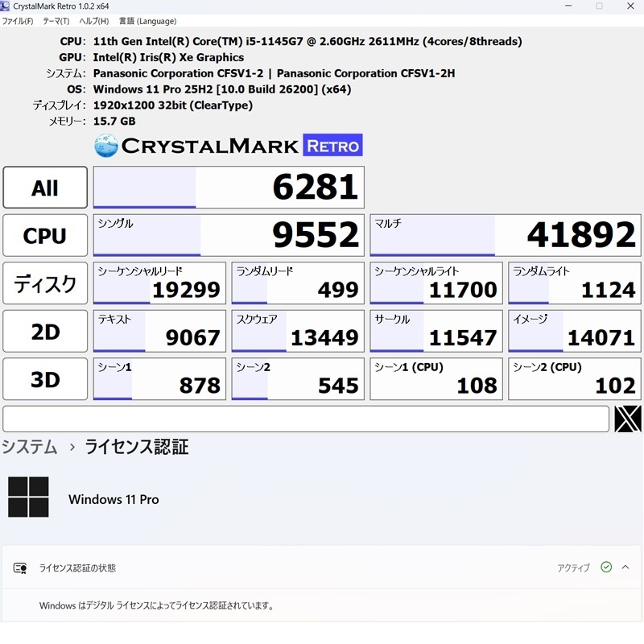The height and width of the screenshot is (644, 644).
Task: Close the CrystalMark Retro window
Action: 630,6
